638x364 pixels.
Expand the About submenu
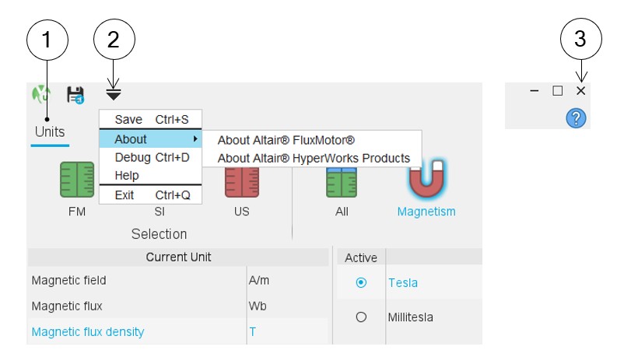pos(150,139)
